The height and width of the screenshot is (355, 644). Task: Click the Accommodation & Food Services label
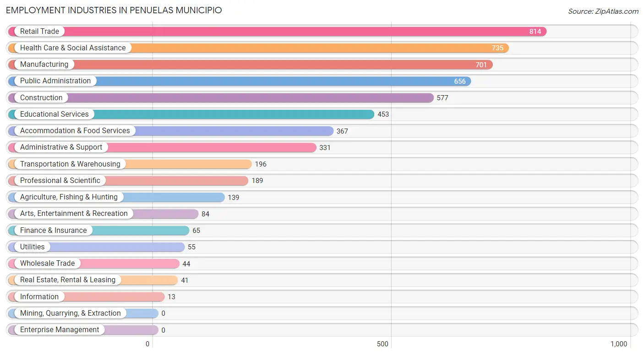[x=75, y=131]
